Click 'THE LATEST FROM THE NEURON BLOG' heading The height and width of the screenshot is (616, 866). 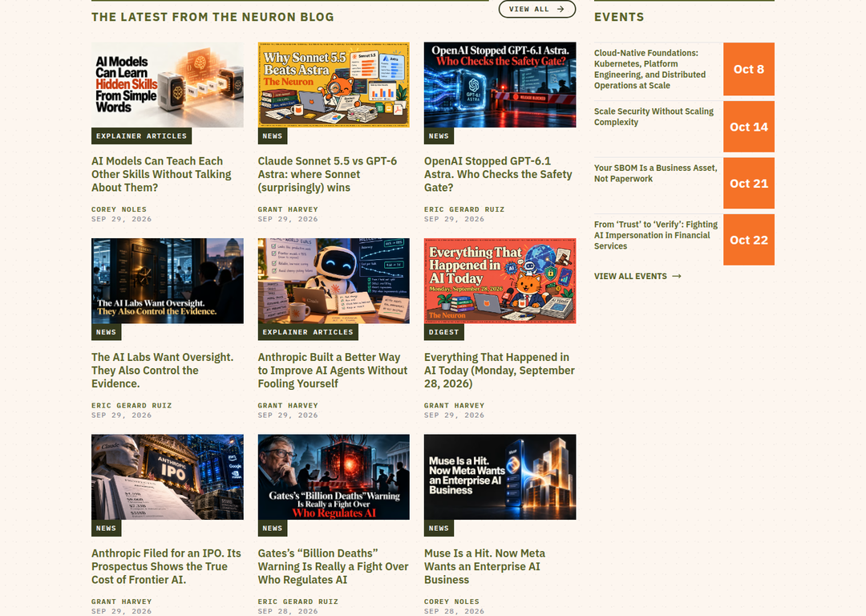(x=212, y=17)
